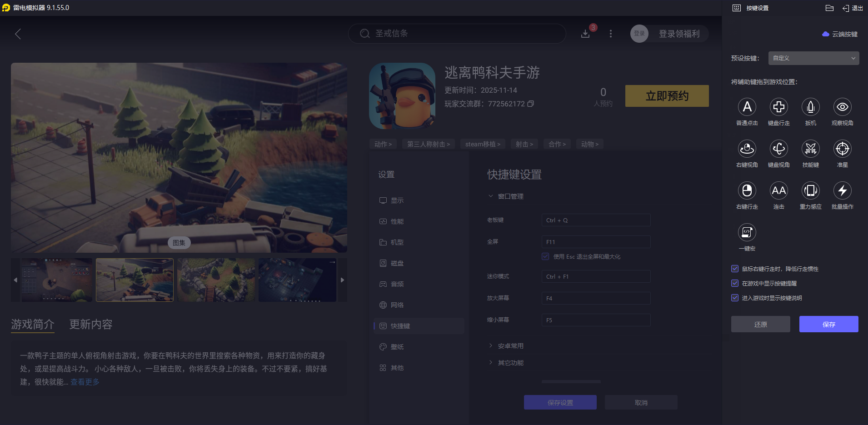Select the 快捷键 settings tab
Screen dimensions: 868x425
click(x=419, y=326)
